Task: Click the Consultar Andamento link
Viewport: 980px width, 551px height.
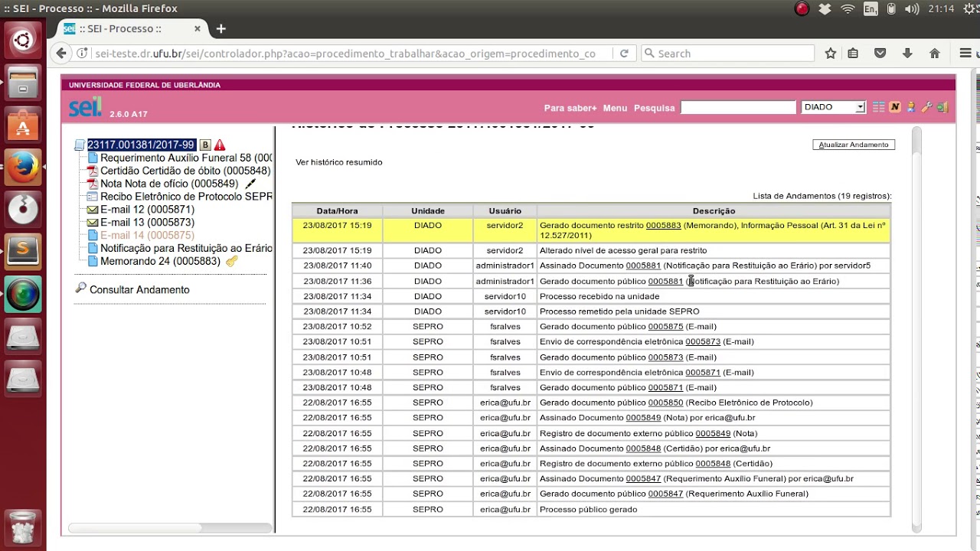Action: coord(139,289)
